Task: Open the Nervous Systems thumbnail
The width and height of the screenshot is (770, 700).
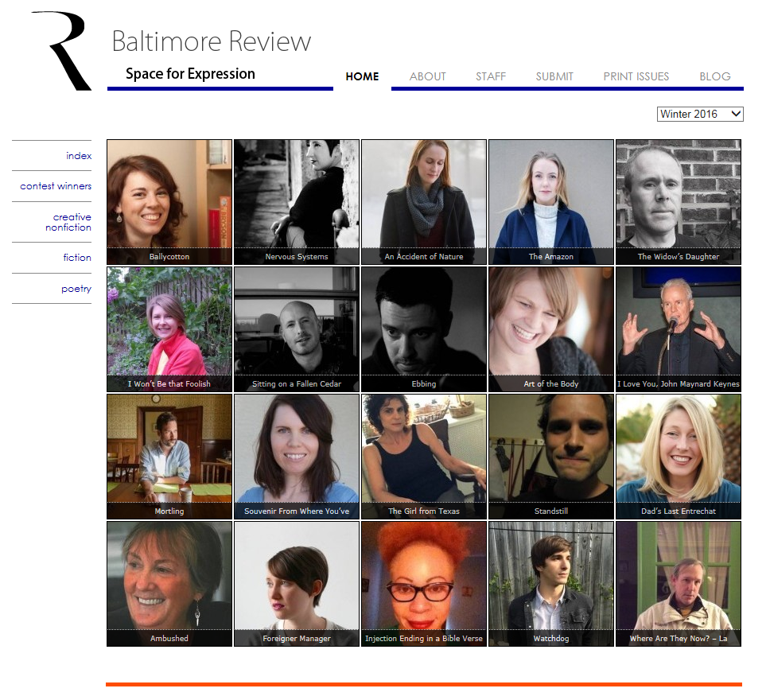Action: pos(297,202)
